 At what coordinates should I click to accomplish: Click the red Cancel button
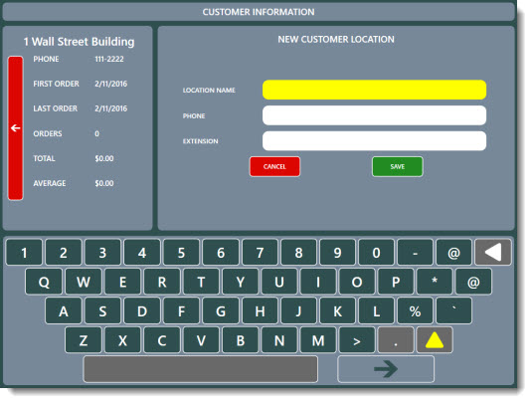pos(274,167)
